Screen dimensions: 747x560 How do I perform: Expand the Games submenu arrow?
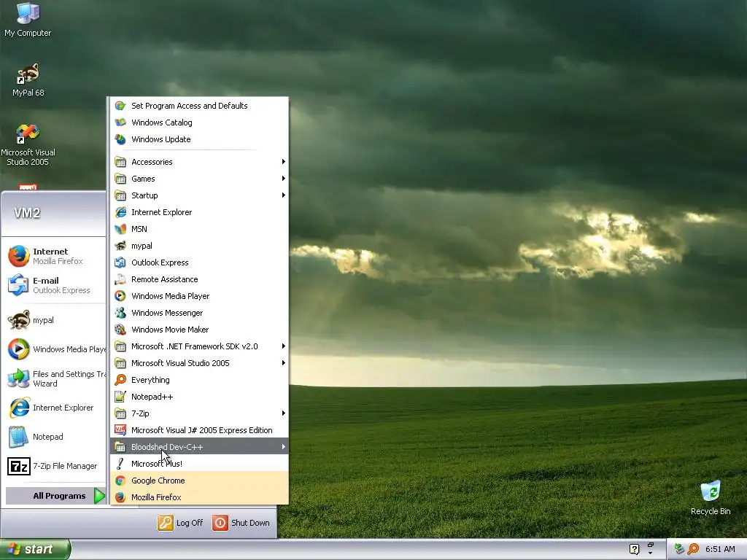tap(284, 179)
